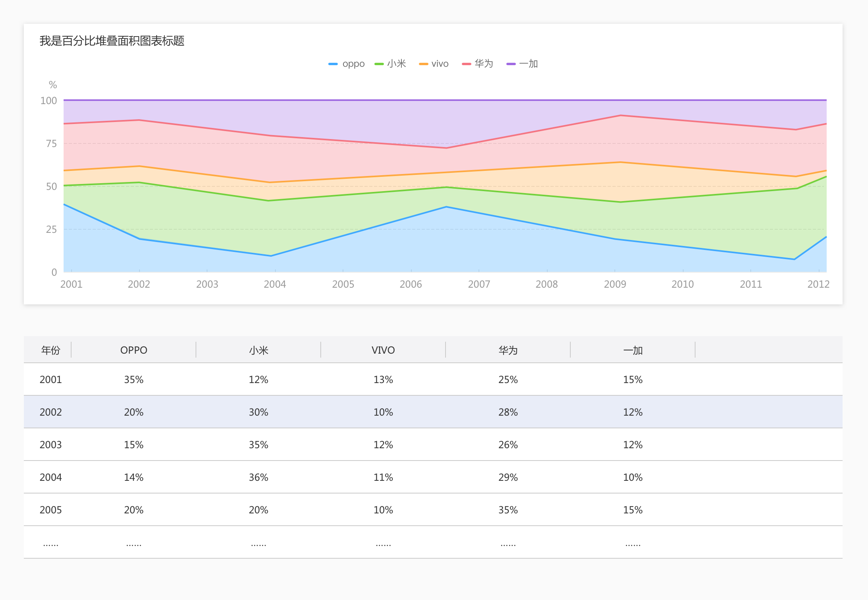Select the 2001 table row
This screenshot has height=600, width=868.
pos(50,379)
